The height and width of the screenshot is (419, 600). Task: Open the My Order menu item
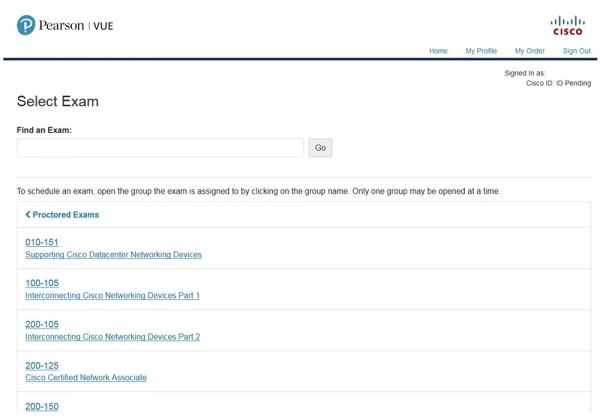click(529, 51)
